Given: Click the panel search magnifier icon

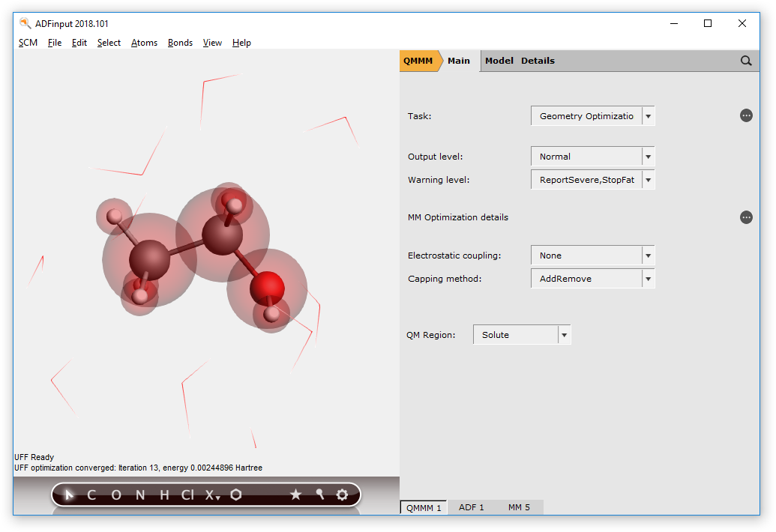Looking at the screenshot, I should [746, 61].
